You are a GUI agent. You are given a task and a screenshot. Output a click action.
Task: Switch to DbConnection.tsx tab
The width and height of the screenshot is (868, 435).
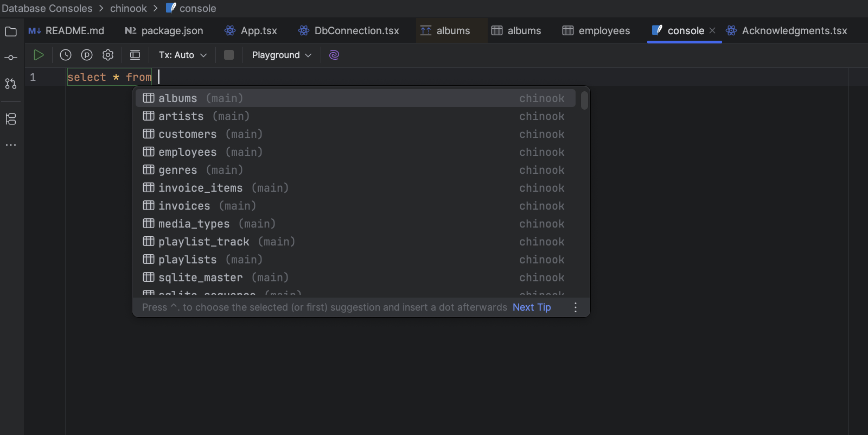pyautogui.click(x=349, y=31)
